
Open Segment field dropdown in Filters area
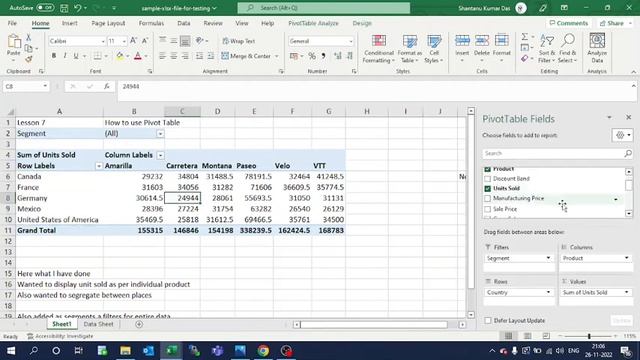(x=548, y=258)
